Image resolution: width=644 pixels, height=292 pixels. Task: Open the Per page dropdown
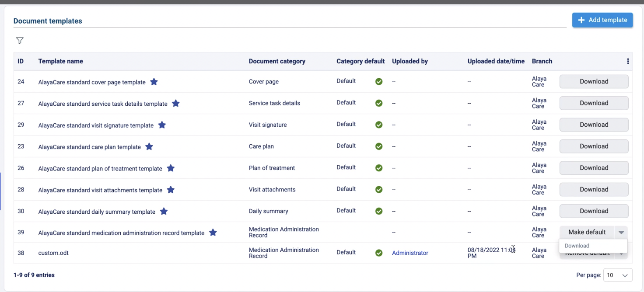[617, 275]
